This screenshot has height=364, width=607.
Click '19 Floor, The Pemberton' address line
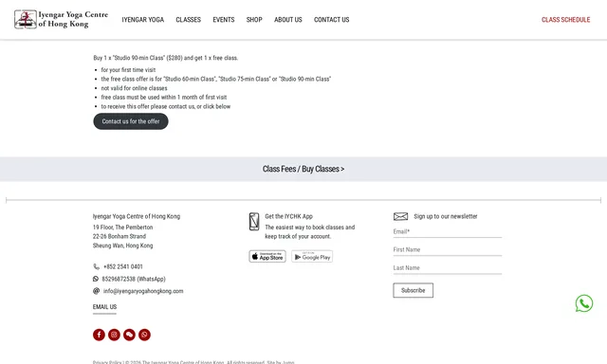[x=122, y=227]
